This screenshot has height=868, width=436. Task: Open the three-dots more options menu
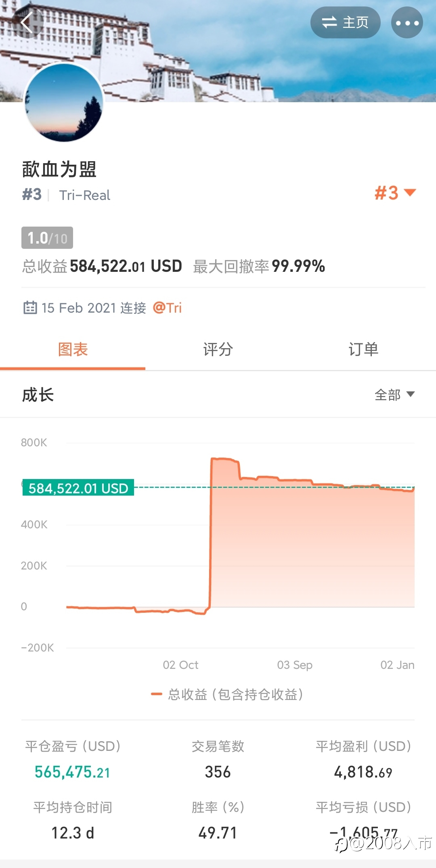coord(407,23)
